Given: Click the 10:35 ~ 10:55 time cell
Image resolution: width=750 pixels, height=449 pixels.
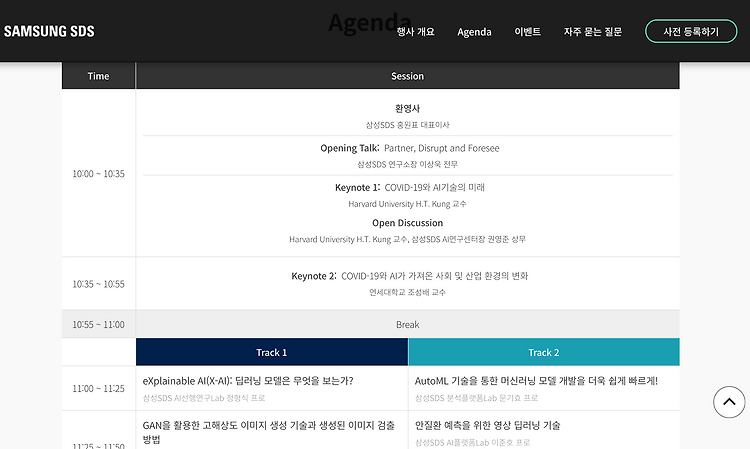Looking at the screenshot, I should 99,284.
